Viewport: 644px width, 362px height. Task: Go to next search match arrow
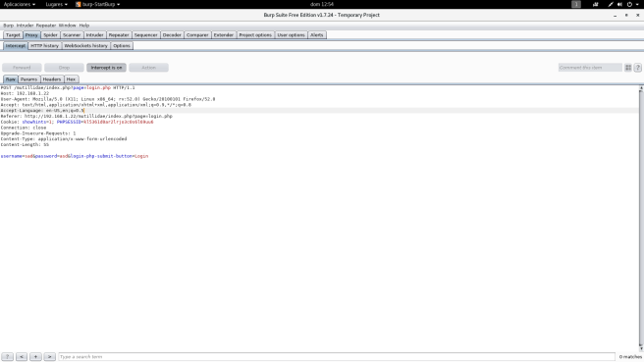pos(49,357)
